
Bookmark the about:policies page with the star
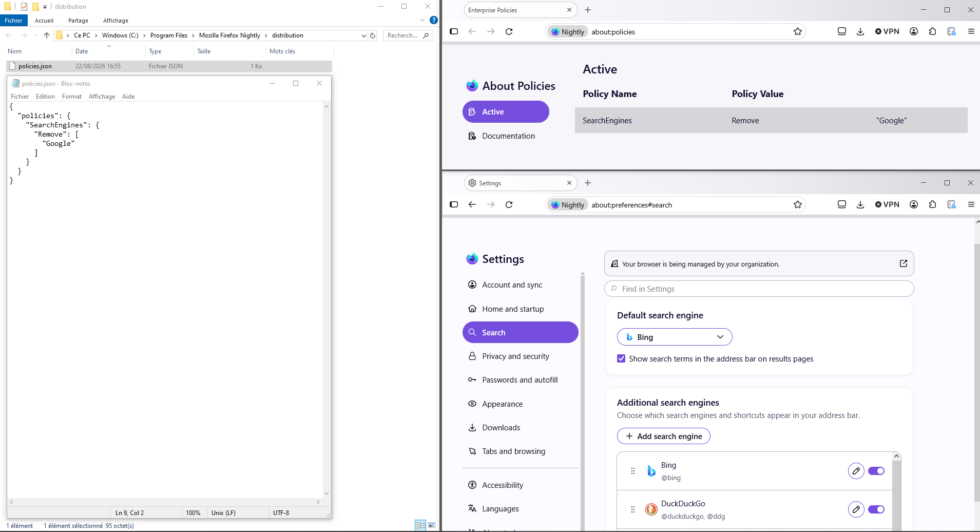[x=798, y=31]
